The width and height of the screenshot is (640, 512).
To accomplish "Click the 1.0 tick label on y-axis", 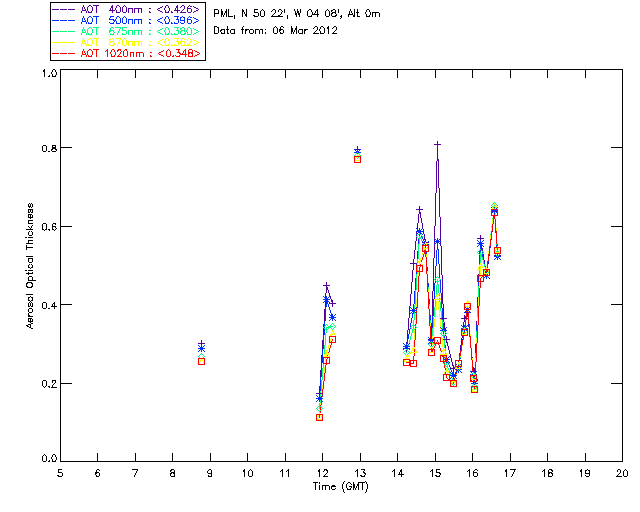I will click(47, 74).
